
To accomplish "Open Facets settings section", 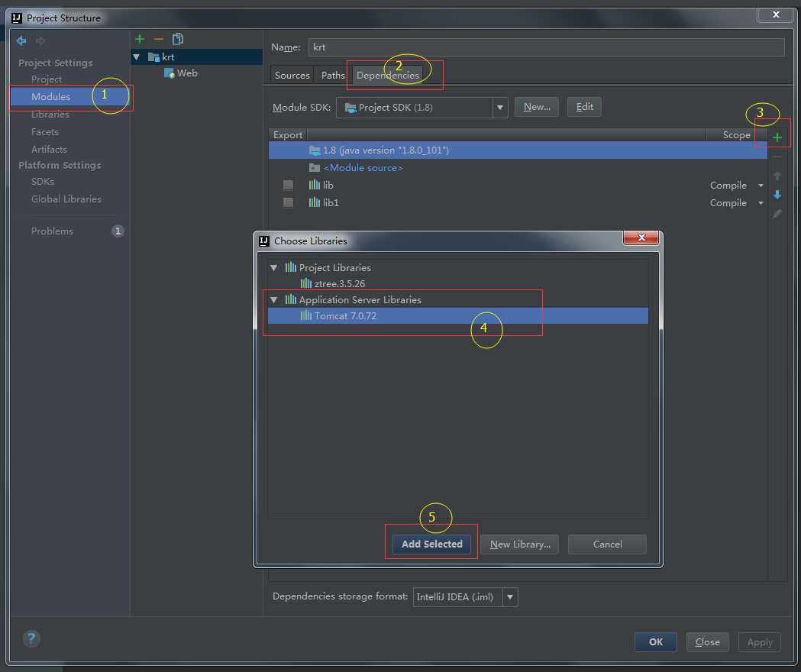I will [45, 132].
